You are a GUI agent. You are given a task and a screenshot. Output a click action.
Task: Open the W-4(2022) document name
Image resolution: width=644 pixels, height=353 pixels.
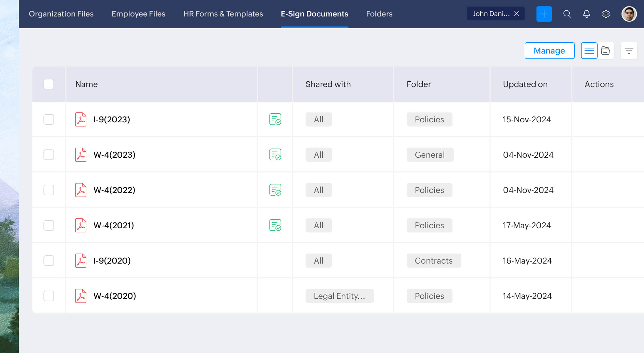click(114, 190)
